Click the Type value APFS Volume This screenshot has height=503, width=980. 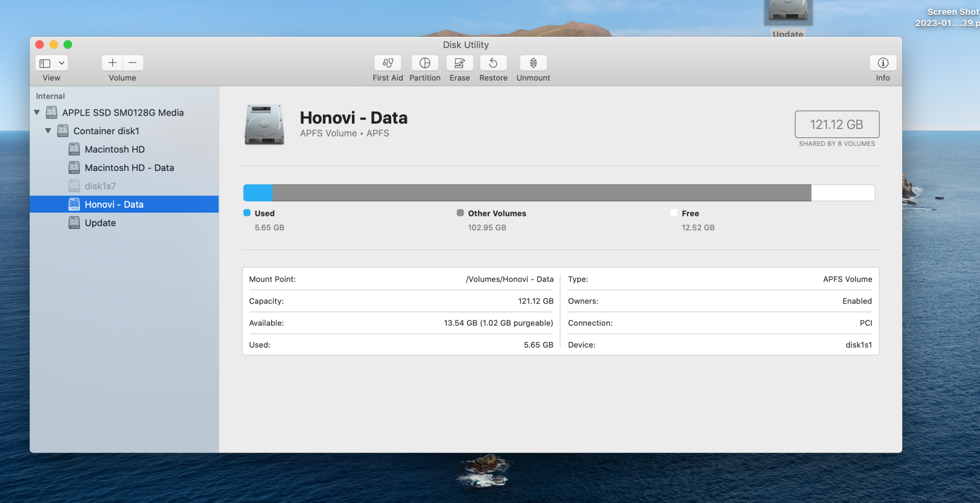click(x=848, y=279)
